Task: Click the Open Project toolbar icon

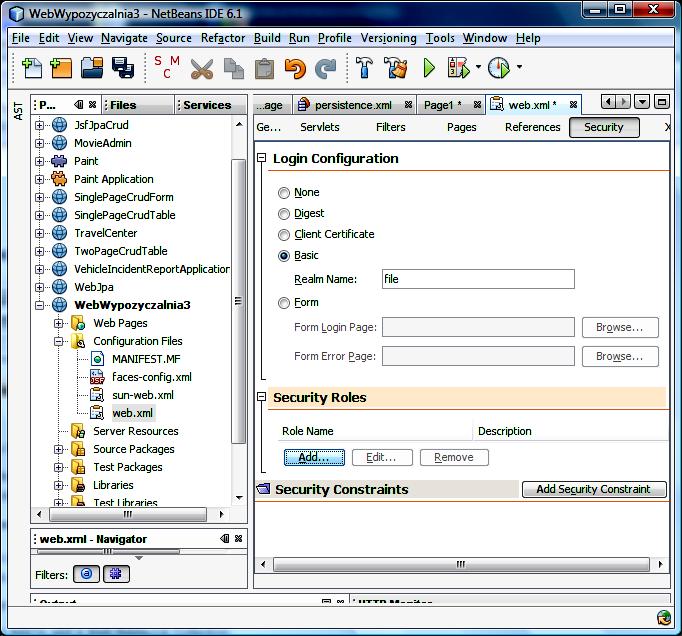Action: [x=92, y=68]
